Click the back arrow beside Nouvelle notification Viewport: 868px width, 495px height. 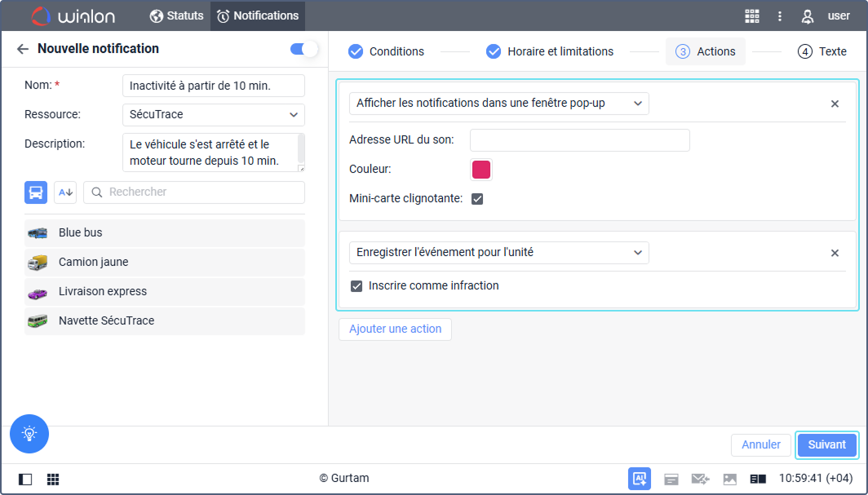(x=23, y=49)
